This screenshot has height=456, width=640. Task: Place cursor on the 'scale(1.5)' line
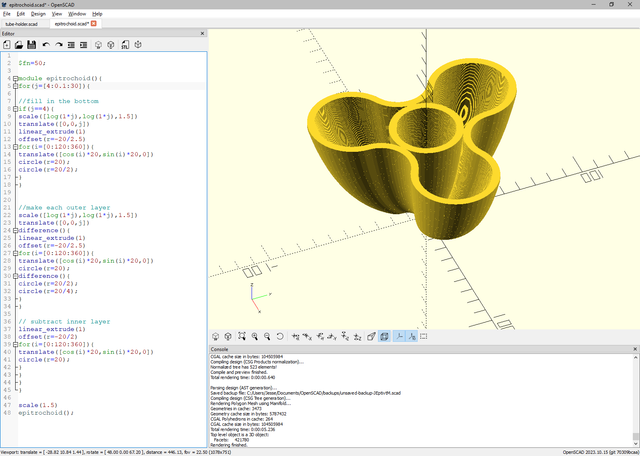click(x=38, y=405)
